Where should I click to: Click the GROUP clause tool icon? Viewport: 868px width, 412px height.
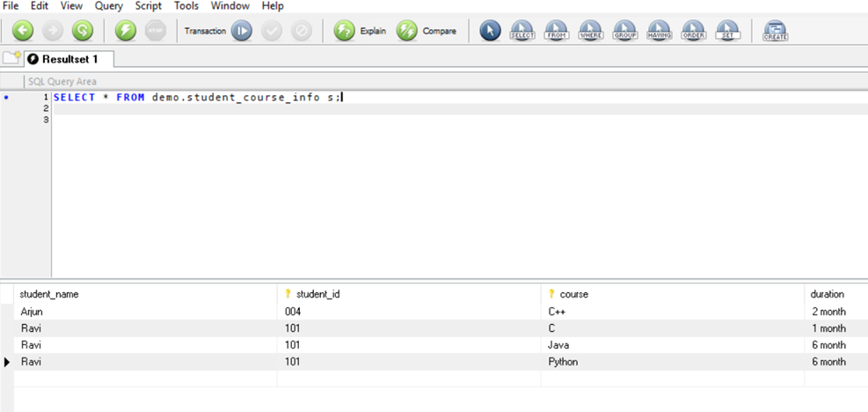tap(624, 31)
